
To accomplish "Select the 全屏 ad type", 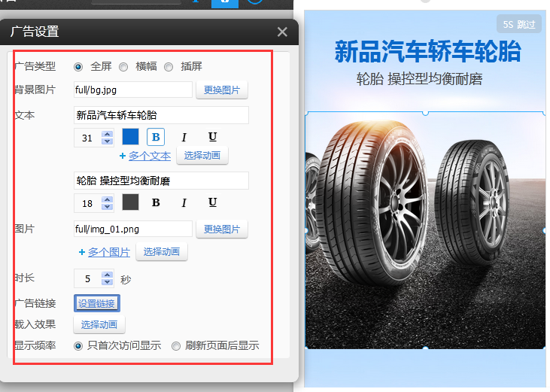I will 78,67.
